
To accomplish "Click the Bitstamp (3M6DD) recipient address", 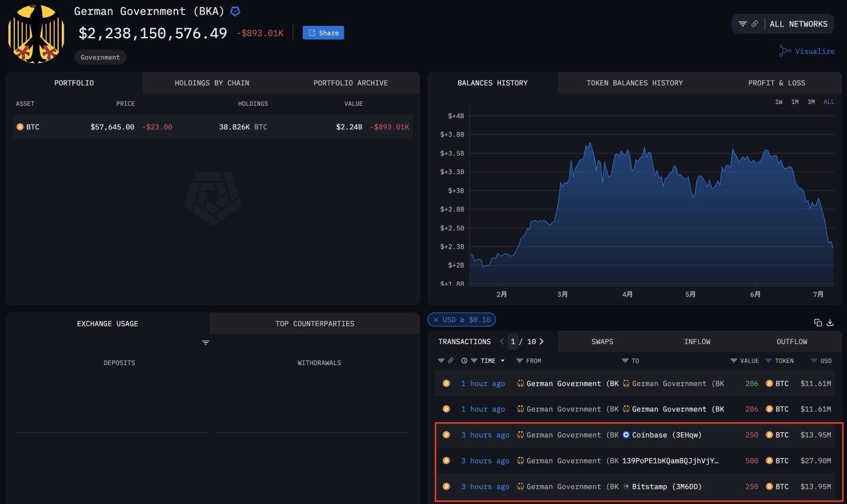I will [666, 487].
